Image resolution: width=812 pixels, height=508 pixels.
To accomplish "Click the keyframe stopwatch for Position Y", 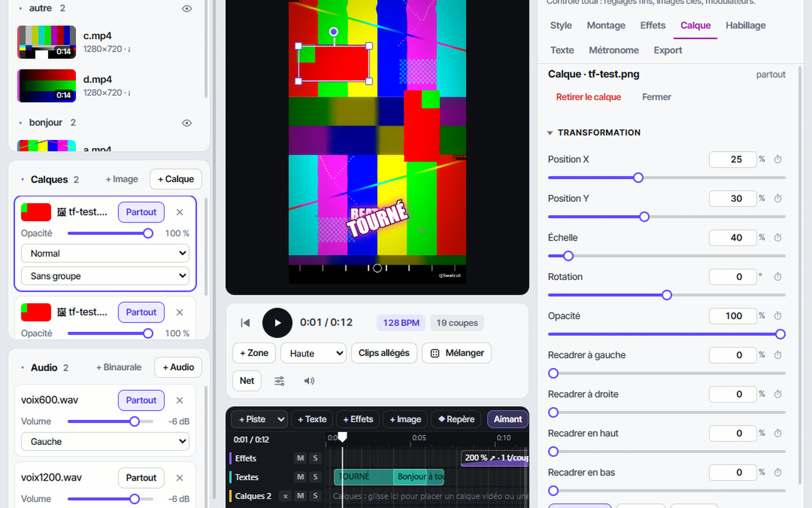I will pos(778,198).
